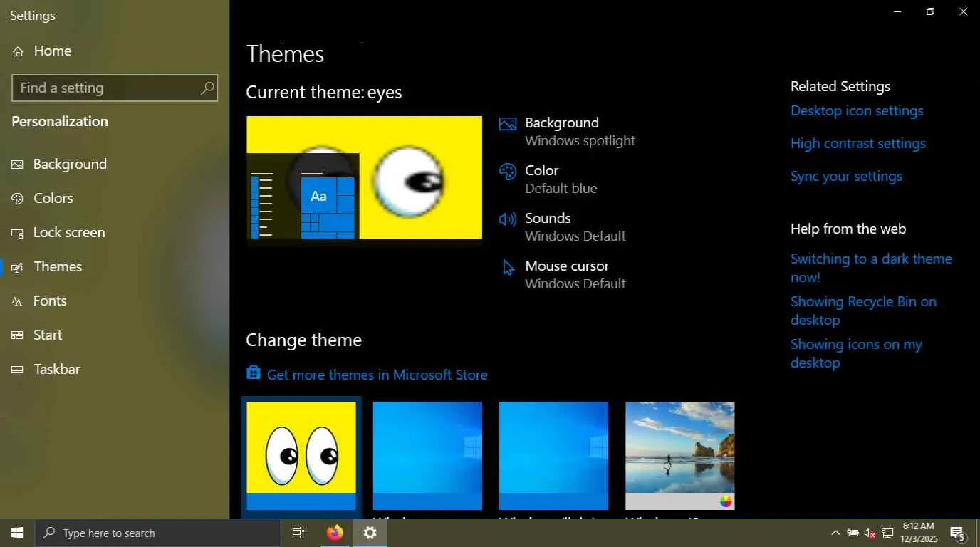Screen dimensions: 980x547
Task: Open the Background Windows spotlight theme option
Action: tap(567, 132)
